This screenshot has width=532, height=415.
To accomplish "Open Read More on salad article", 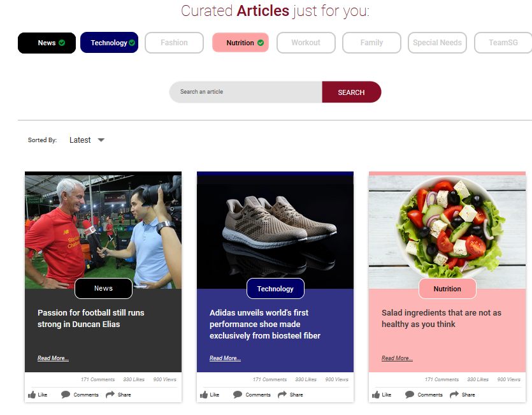I will click(397, 358).
